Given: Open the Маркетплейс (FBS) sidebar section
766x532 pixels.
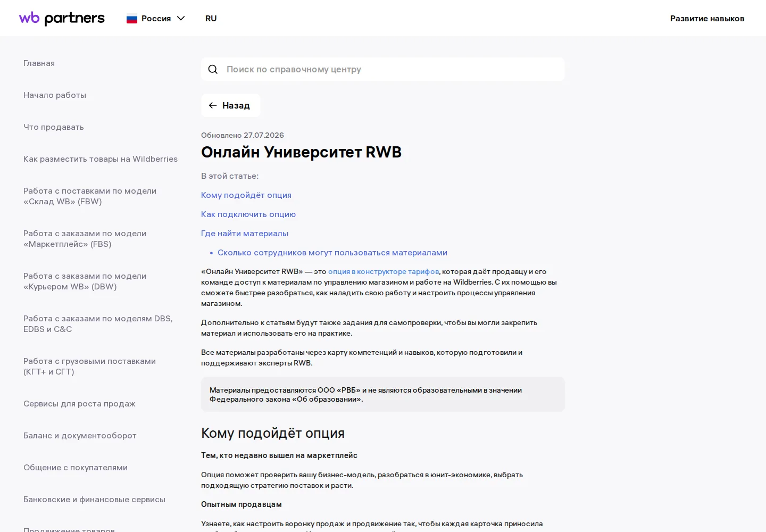Looking at the screenshot, I should [x=85, y=239].
